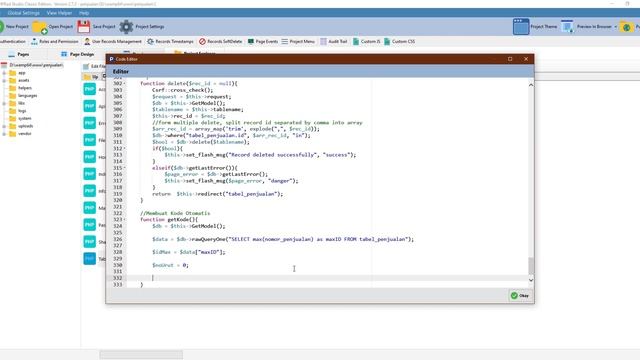Expand the uploads folder node
The image size is (640, 360).
coord(4,126)
